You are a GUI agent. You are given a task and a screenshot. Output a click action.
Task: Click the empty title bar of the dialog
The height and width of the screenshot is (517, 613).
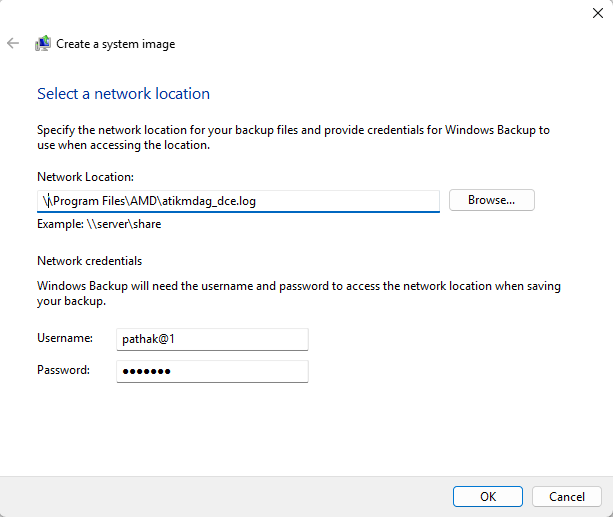300,13
